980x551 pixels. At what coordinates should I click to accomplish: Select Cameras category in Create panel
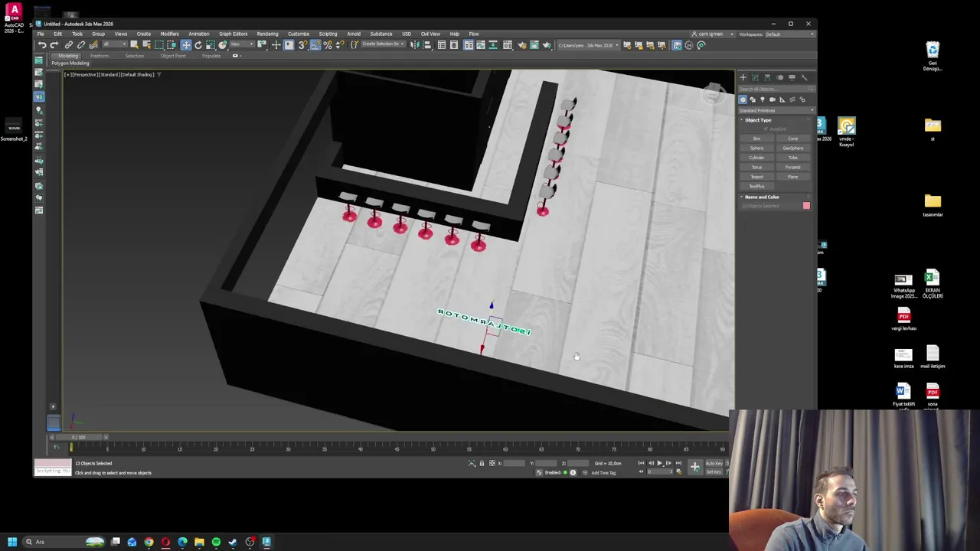[x=773, y=99]
